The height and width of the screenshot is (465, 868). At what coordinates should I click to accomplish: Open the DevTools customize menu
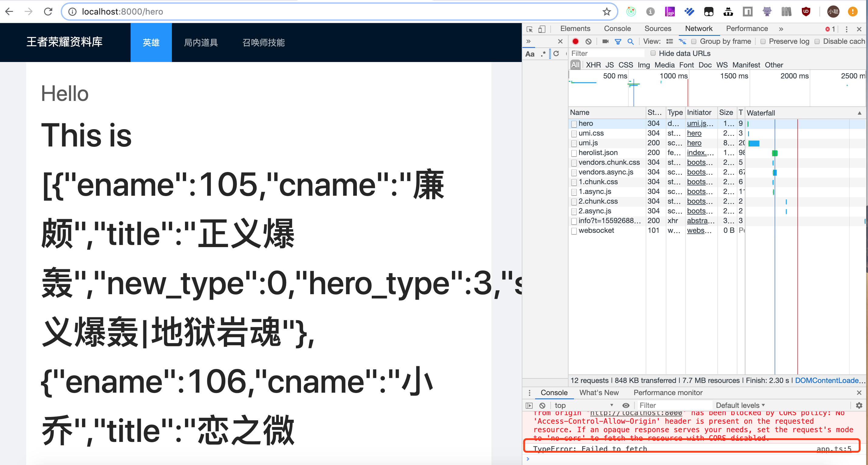[x=846, y=29]
